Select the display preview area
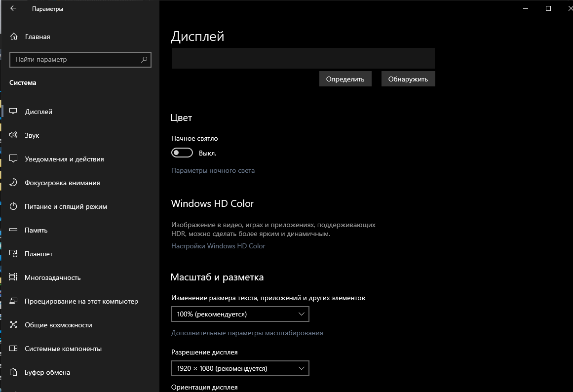 (304, 58)
